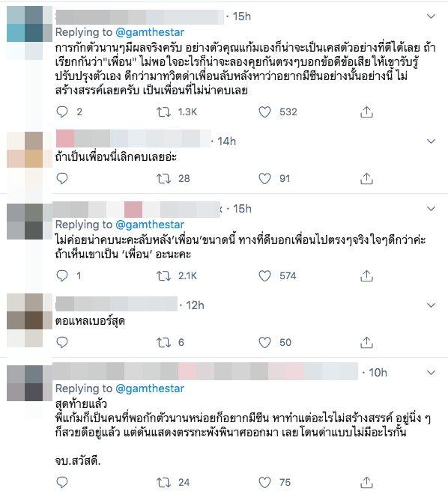The width and height of the screenshot is (448, 497).
Task: Share the 12h reply with 50 likes
Action: 366,342
